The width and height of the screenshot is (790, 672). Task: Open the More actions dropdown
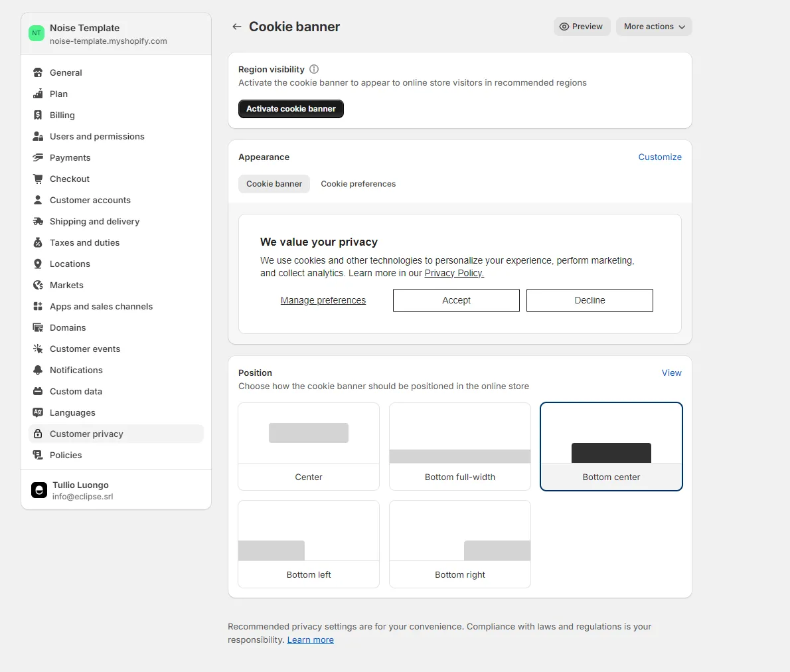coord(653,27)
